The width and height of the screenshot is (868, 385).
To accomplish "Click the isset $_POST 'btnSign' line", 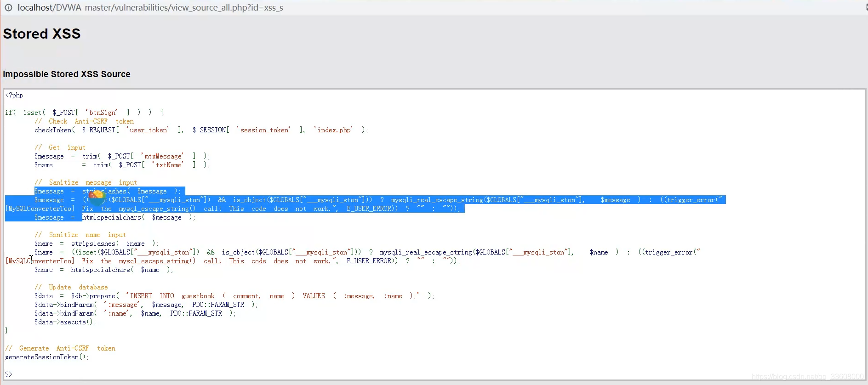I will pyautogui.click(x=85, y=113).
